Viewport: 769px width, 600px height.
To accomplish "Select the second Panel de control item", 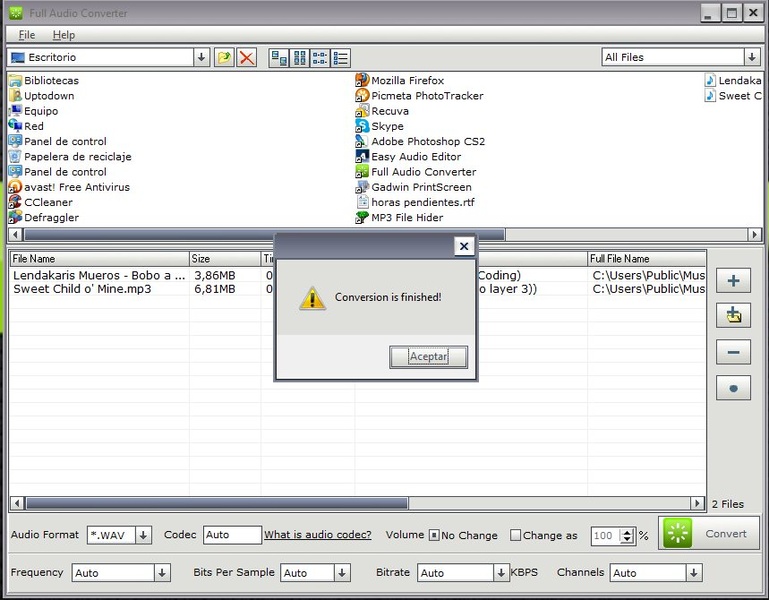I will [x=58, y=172].
